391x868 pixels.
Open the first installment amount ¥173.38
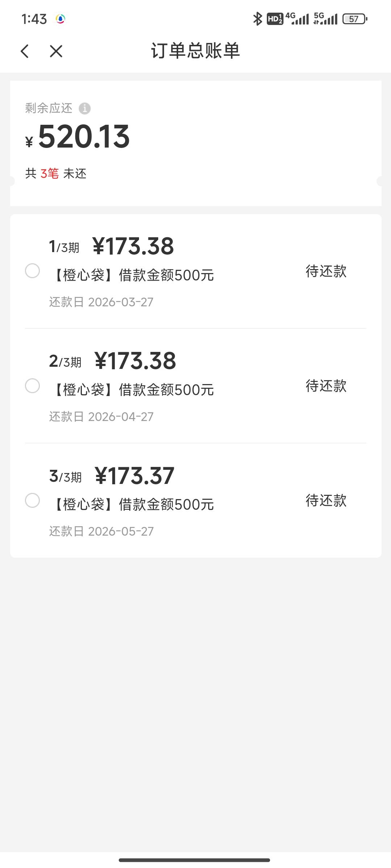pos(133,246)
